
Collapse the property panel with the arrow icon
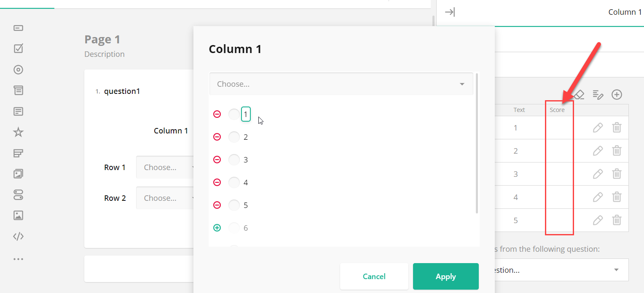pos(450,12)
